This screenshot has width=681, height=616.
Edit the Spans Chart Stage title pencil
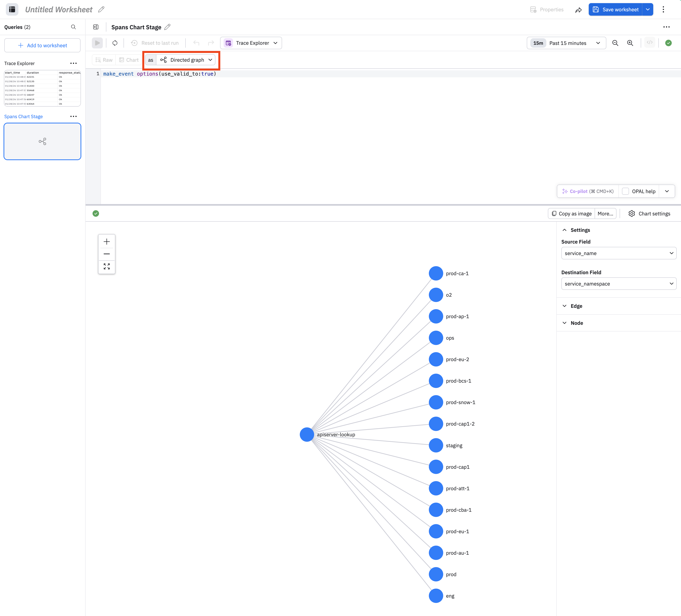pos(168,27)
